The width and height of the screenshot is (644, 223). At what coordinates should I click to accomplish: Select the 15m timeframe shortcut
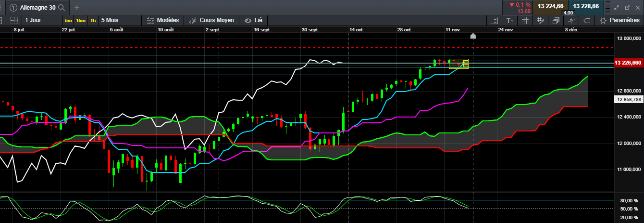(81, 20)
